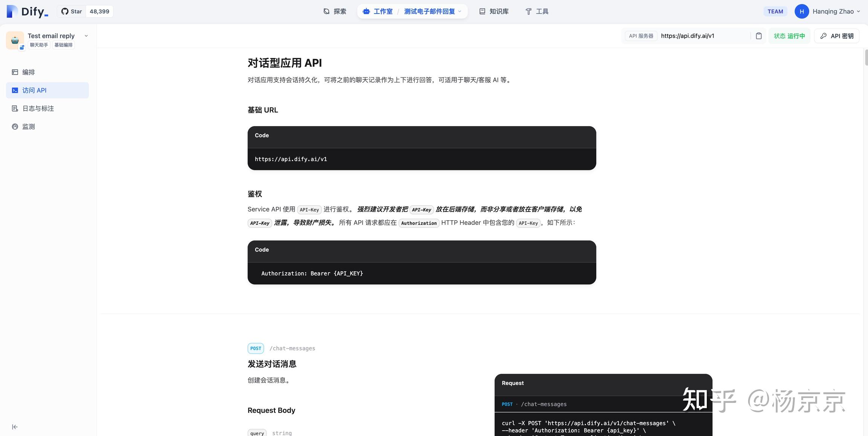
Task: Open the 探索 section in the top bar
Action: 335,11
